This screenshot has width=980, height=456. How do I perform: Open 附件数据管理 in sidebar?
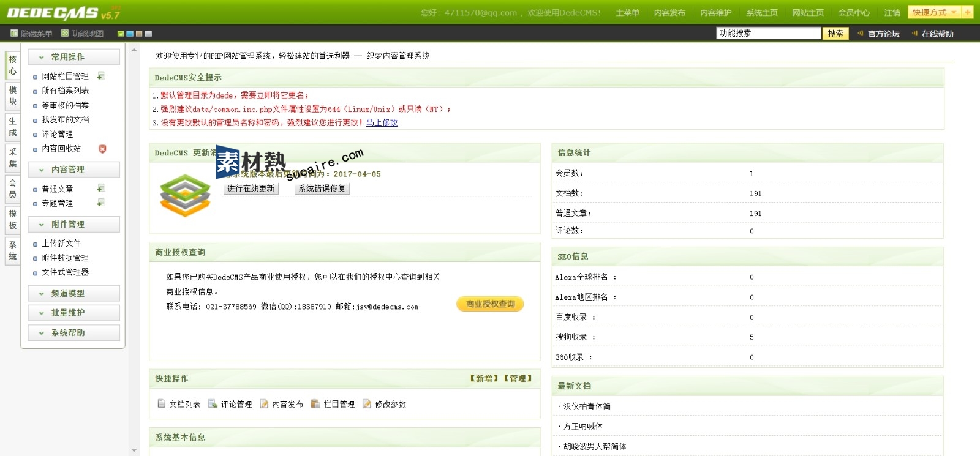point(65,258)
